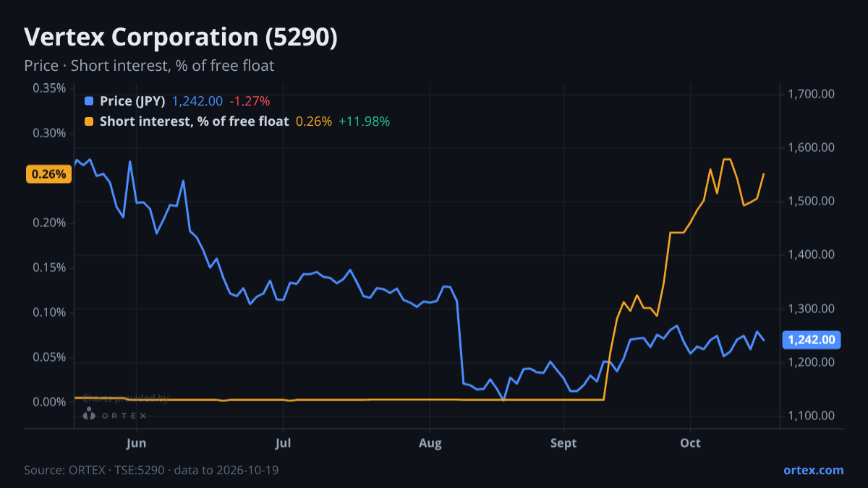Select 'Short interest, % of free float' legend label
The image size is (868, 488).
195,121
